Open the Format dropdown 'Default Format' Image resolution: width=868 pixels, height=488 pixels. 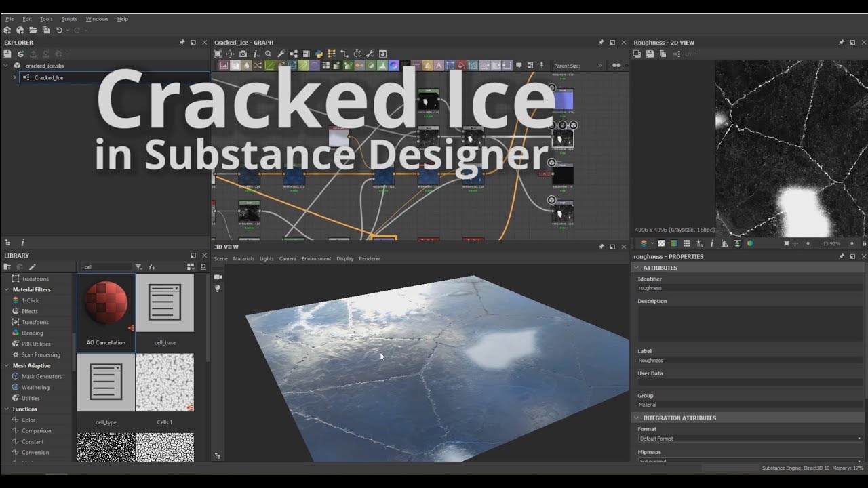coord(750,439)
